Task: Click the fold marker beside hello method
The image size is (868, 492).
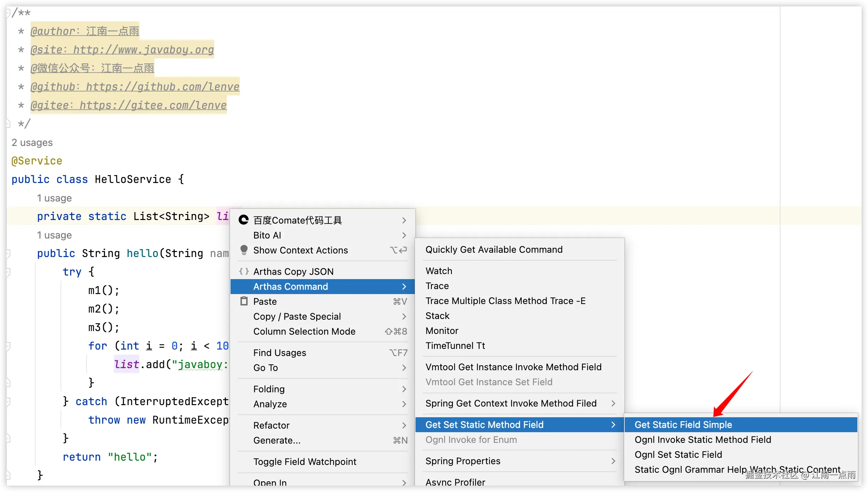Action: coord(8,253)
